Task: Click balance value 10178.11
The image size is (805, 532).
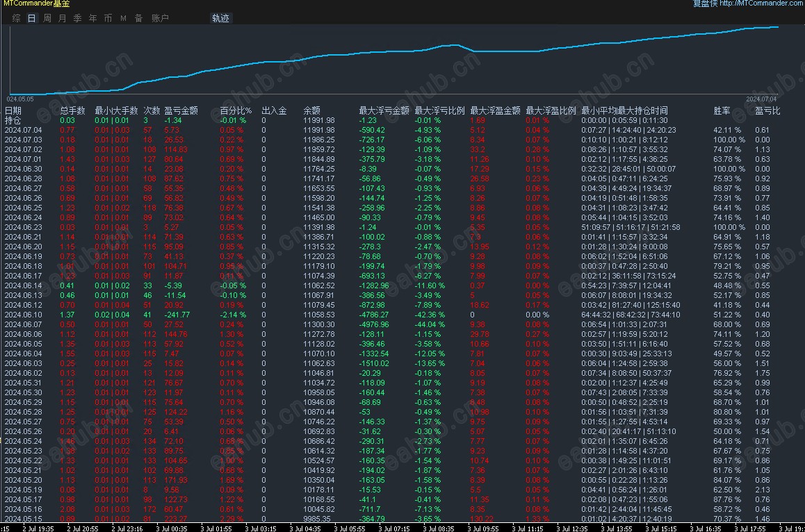Action: point(319,490)
